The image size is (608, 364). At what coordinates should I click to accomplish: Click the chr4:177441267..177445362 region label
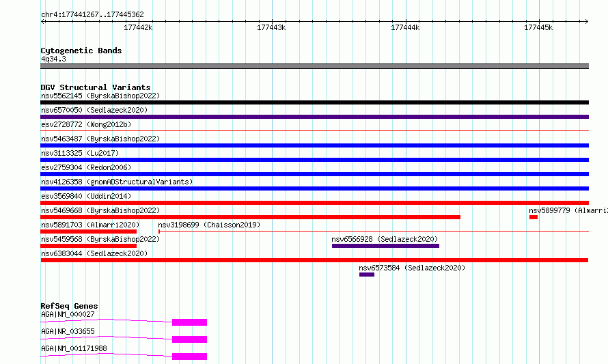pos(92,14)
